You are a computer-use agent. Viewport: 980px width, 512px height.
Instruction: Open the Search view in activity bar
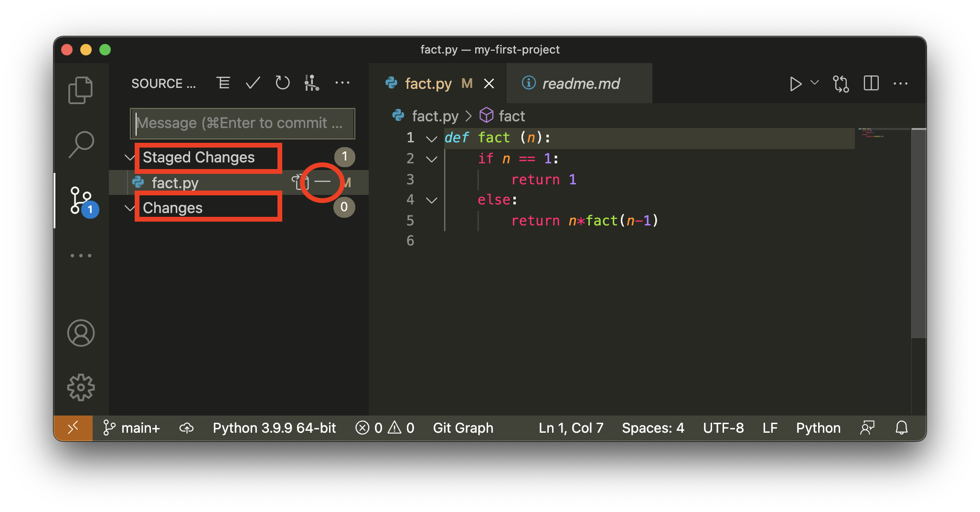[81, 144]
